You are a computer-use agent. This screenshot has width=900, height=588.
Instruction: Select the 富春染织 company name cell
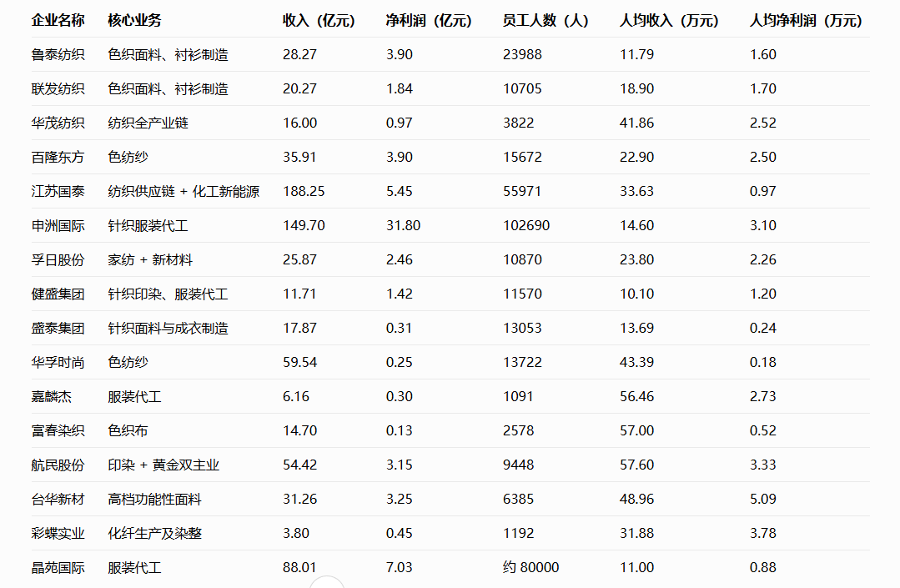[58, 431]
